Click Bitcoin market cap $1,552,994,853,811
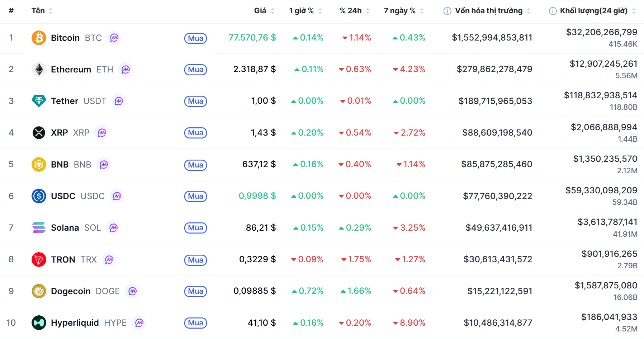Image resolution: width=644 pixels, height=339 pixels. coord(492,37)
